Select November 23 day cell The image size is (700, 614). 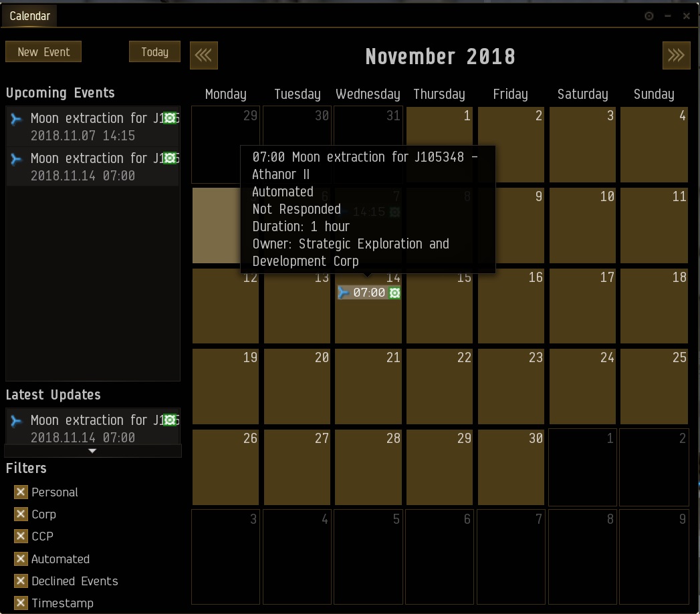(510, 386)
